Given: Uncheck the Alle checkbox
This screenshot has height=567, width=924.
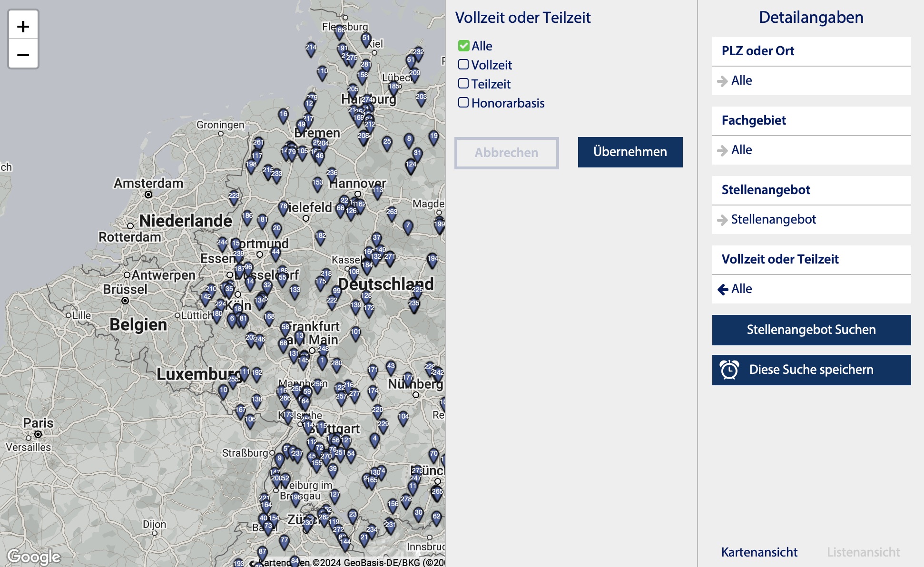Looking at the screenshot, I should (463, 46).
